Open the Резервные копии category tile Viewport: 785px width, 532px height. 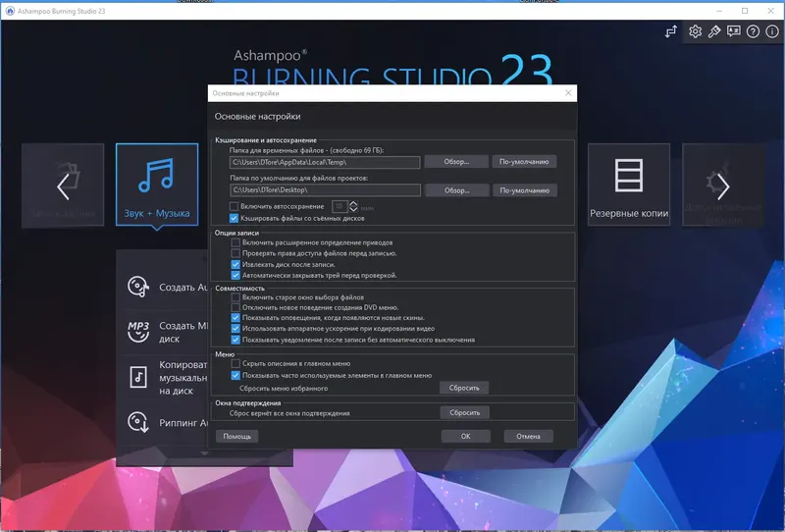tap(629, 185)
